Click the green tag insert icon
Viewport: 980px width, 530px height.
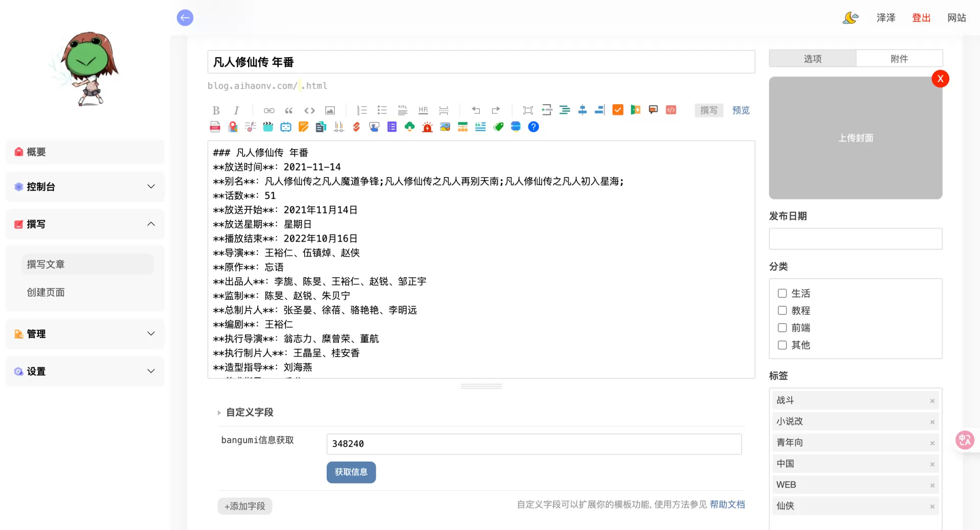coord(499,127)
